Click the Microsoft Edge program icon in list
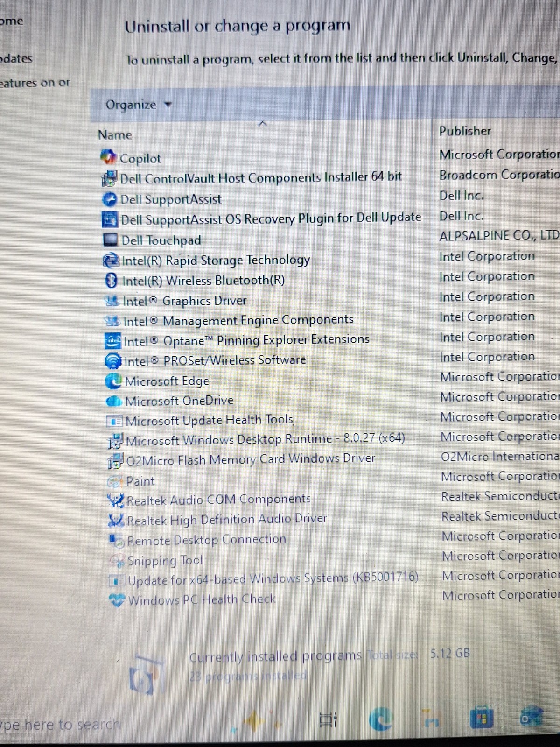This screenshot has width=560, height=747. click(114, 381)
